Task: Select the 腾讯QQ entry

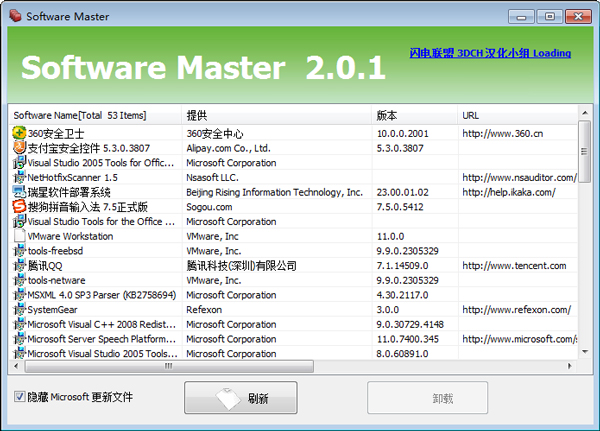Action: (x=45, y=266)
